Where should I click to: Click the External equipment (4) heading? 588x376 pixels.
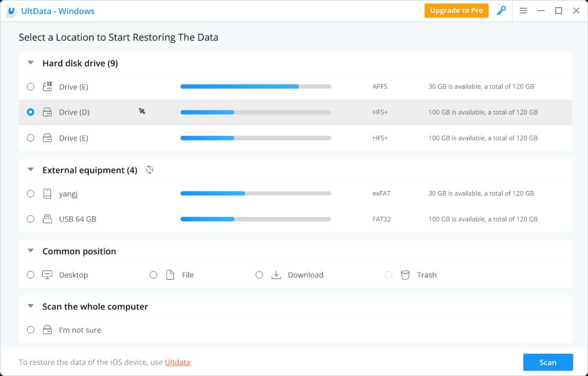coord(90,170)
